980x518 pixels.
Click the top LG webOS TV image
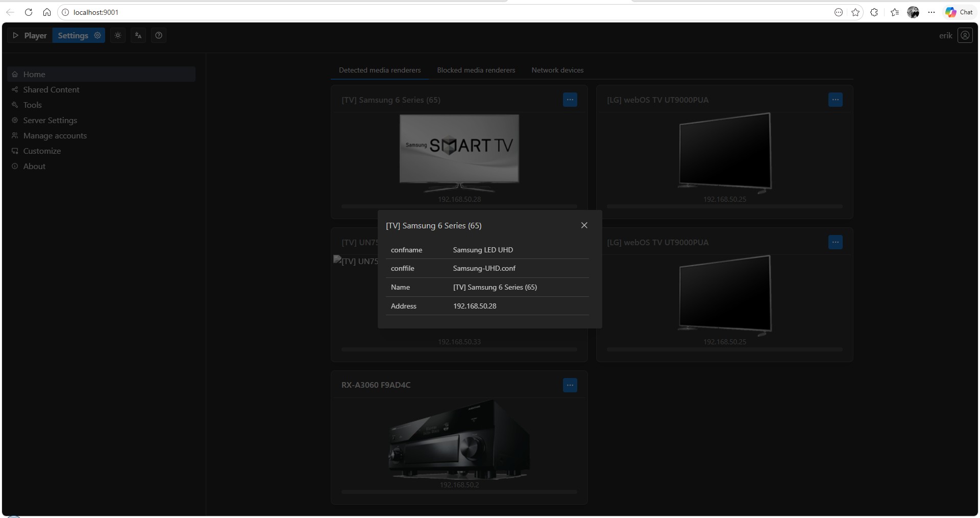(725, 153)
